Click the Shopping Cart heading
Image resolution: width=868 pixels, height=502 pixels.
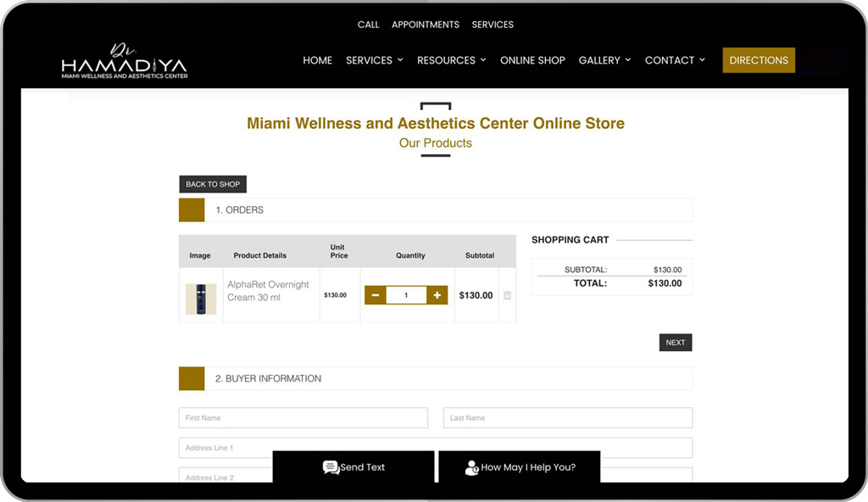point(570,240)
